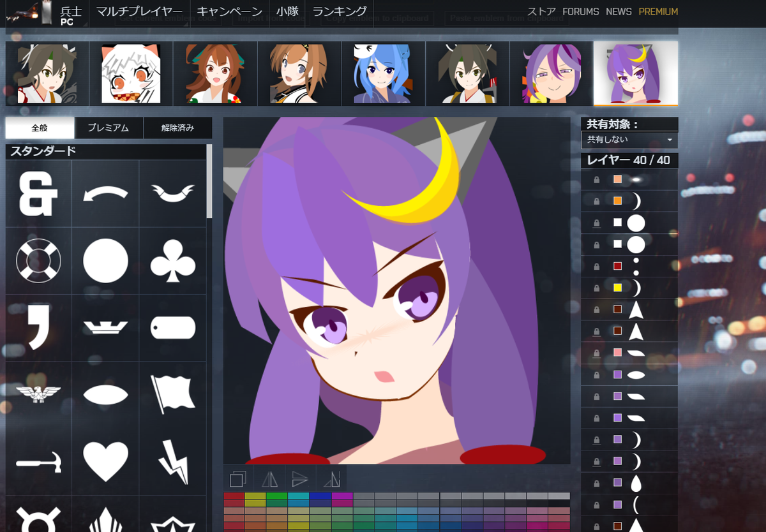Switch to the 全般 tab
766x532 pixels.
click(40, 128)
